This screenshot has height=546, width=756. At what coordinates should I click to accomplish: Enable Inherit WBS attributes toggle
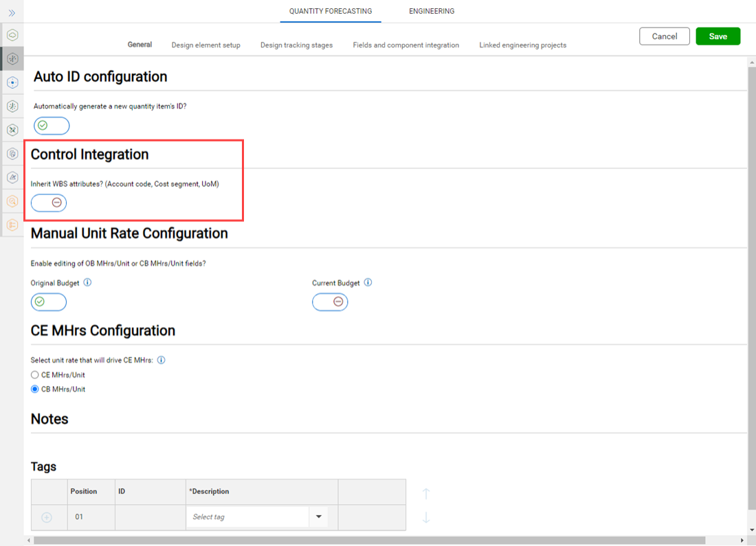point(49,203)
